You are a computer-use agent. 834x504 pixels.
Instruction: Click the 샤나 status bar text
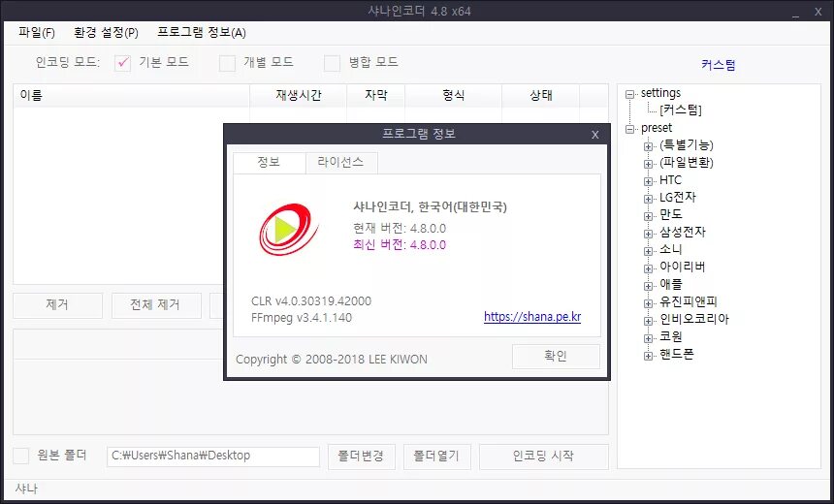pyautogui.click(x=26, y=488)
